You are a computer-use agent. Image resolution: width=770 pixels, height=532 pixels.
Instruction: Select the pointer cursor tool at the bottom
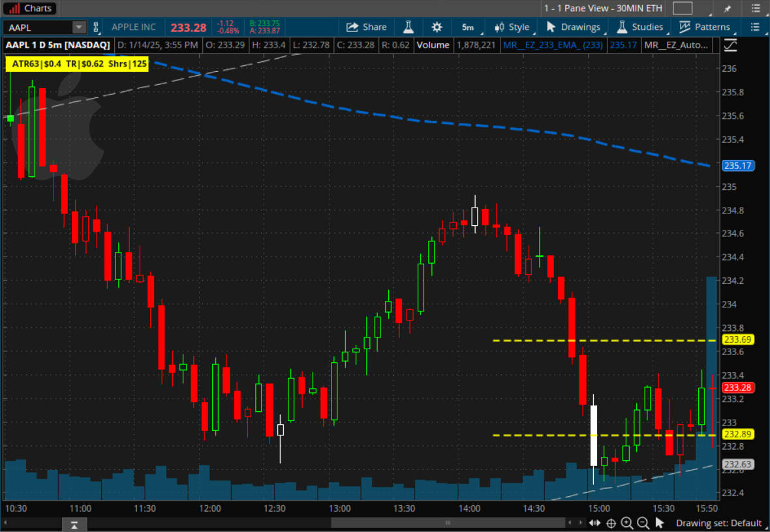coord(660,523)
